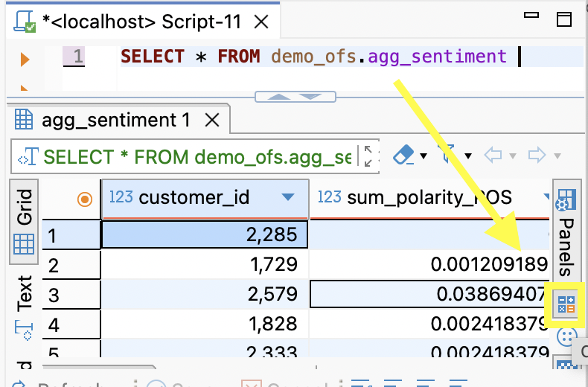588x387 pixels.
Task: Click the eraser clear-filter icon
Action: (x=404, y=155)
